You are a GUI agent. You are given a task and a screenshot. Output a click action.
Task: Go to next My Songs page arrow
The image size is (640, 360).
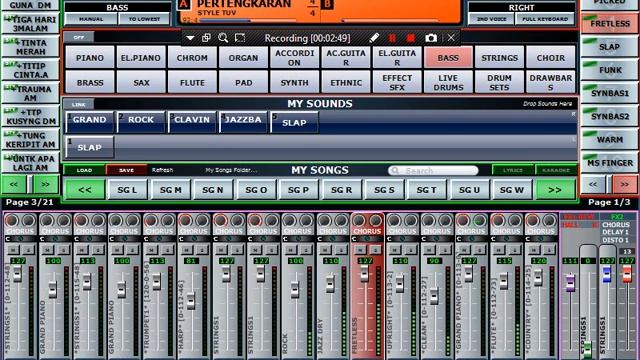556,190
